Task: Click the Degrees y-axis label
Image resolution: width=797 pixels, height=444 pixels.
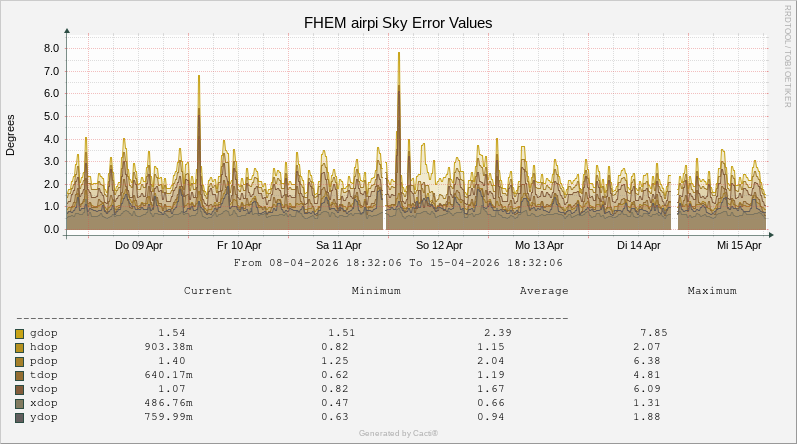Action: click(11, 135)
